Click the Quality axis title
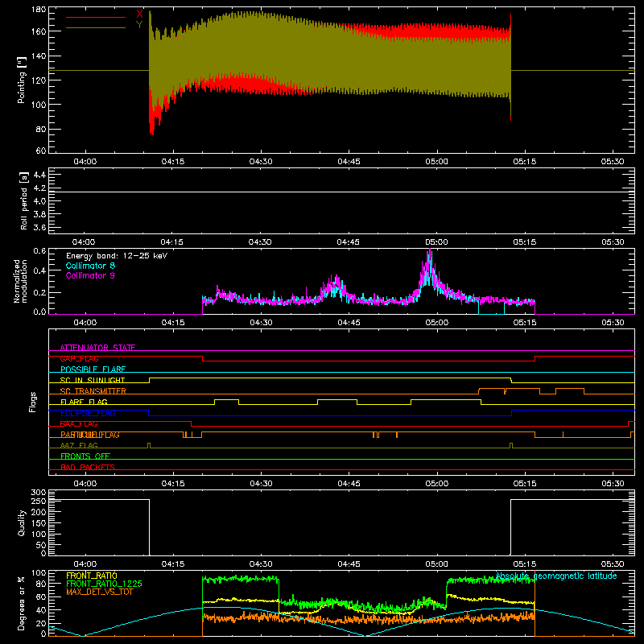The image size is (644, 644). tap(22, 522)
